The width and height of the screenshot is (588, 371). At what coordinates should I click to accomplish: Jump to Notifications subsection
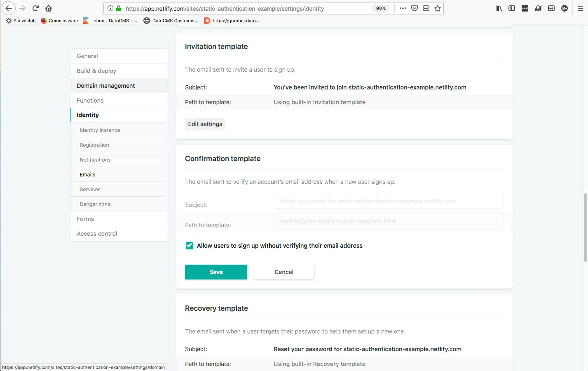119,160
